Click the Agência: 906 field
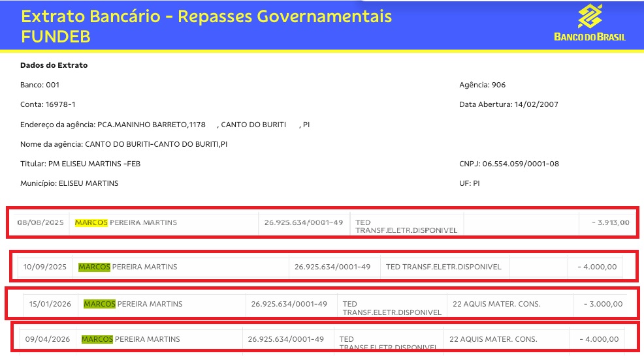This screenshot has width=644, height=362. 482,85
